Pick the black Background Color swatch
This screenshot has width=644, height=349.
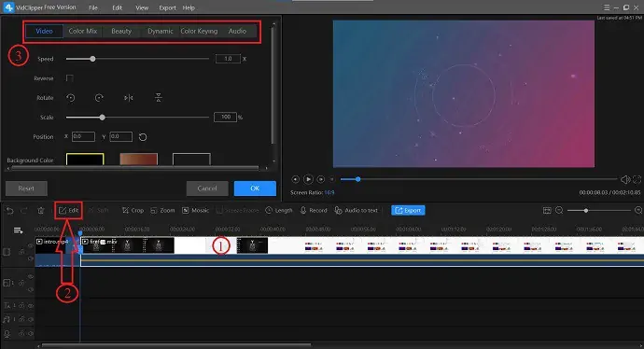click(x=85, y=160)
